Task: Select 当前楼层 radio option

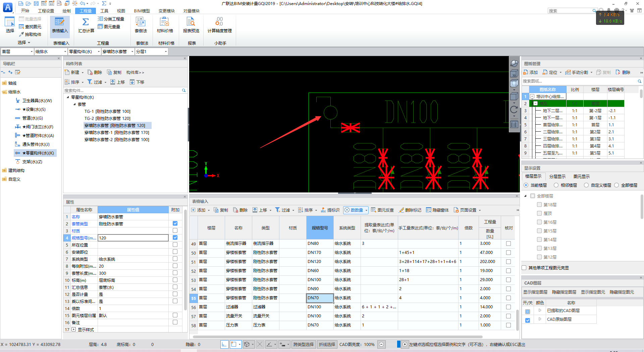Action: tap(526, 185)
